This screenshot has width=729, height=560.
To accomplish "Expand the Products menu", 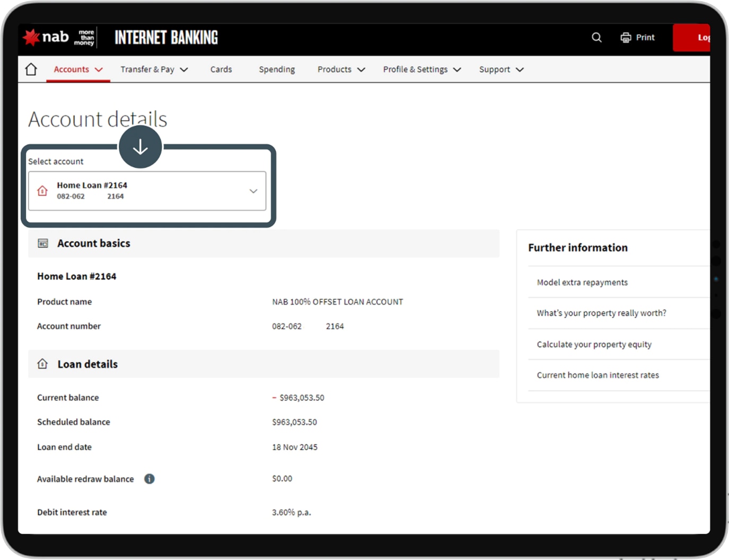I will [x=341, y=69].
